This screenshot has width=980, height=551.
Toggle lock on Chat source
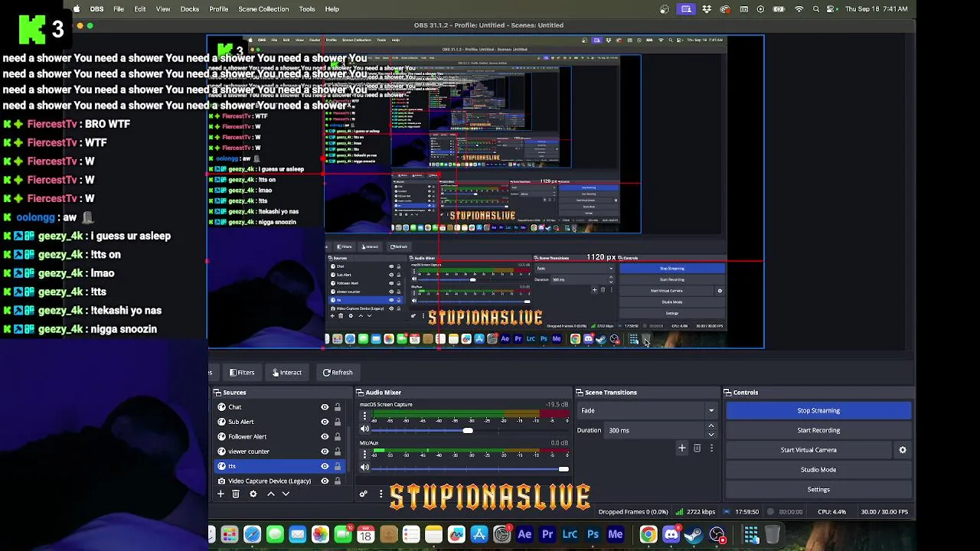[337, 407]
